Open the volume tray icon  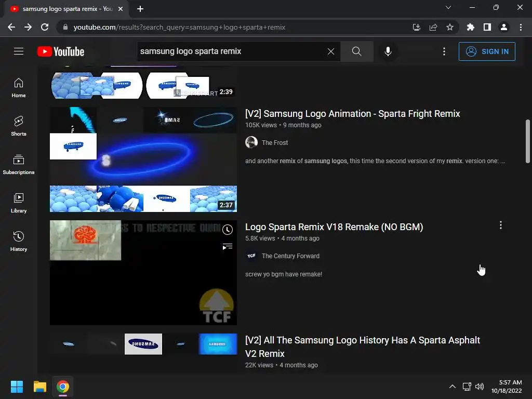click(480, 387)
